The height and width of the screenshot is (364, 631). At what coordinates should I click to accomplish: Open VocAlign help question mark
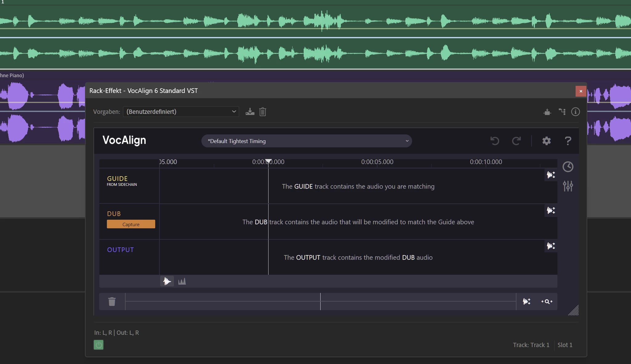568,141
